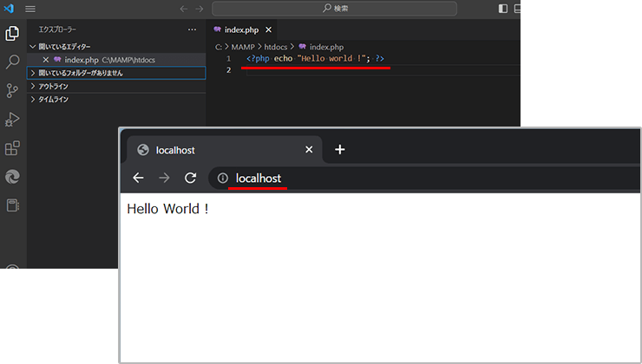Open Microsoft Edge Tools in activity bar
Screen dimensions: 642x364
click(x=12, y=177)
